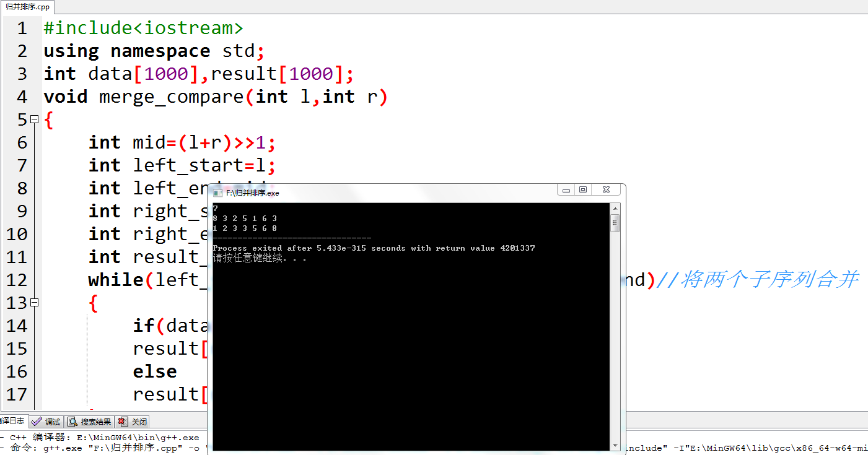Click the checkmark icon on 调试 tab

tap(37, 422)
